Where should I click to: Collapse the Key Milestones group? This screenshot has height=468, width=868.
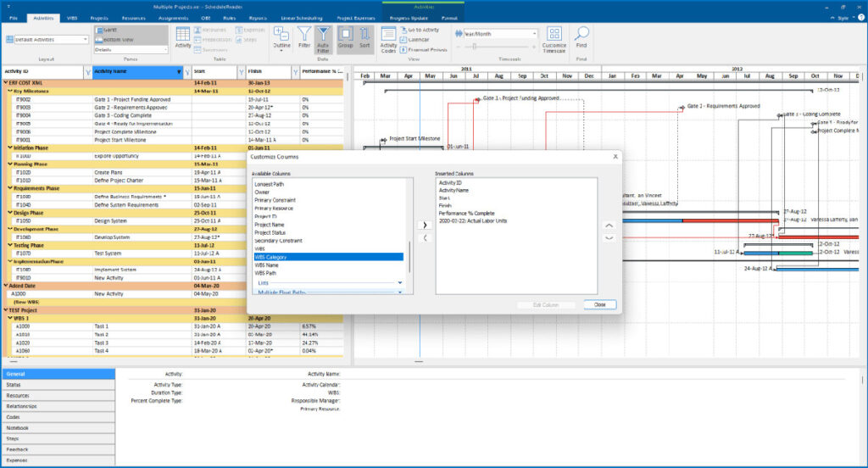coord(10,91)
